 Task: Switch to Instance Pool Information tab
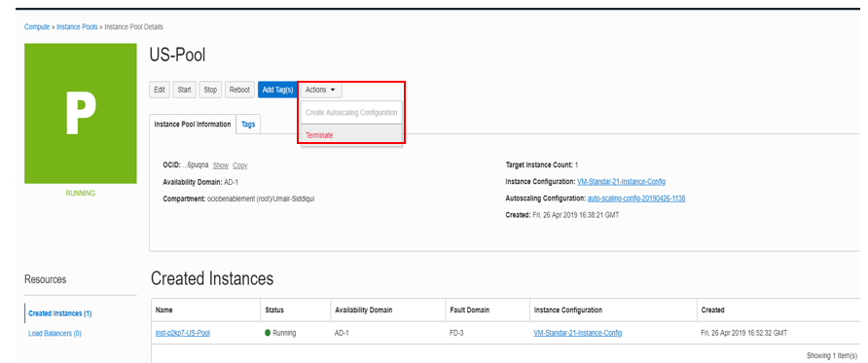point(193,124)
